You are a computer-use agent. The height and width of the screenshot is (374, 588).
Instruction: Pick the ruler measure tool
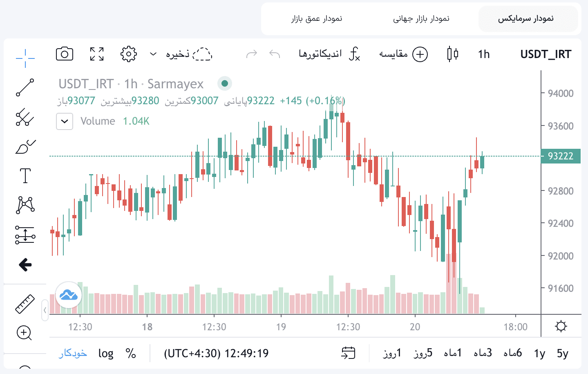25,304
